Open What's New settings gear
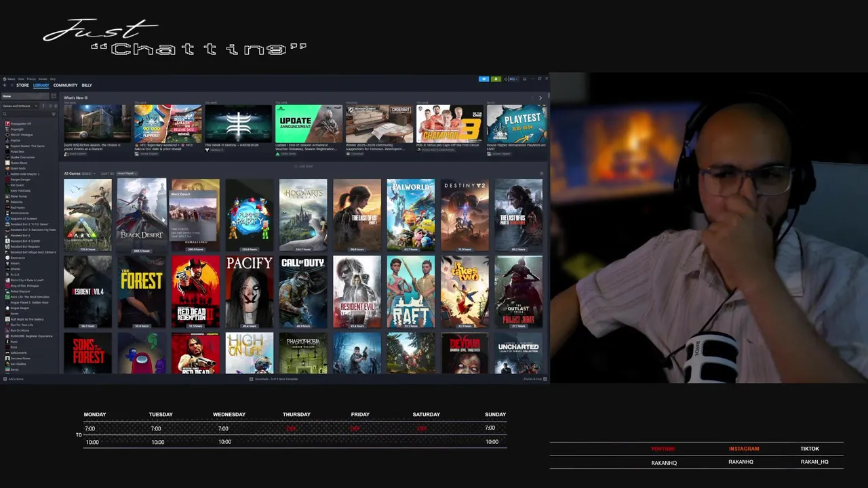868x488 pixels. 86,98
